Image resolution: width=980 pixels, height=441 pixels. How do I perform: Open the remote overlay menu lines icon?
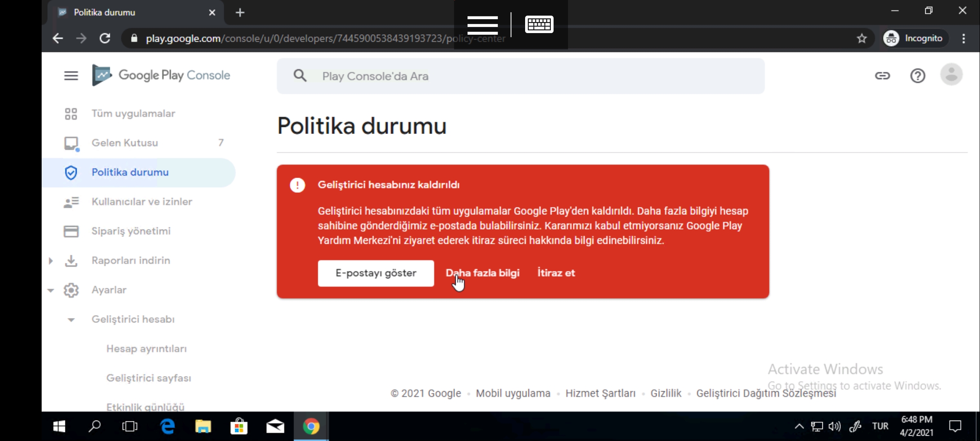[482, 25]
